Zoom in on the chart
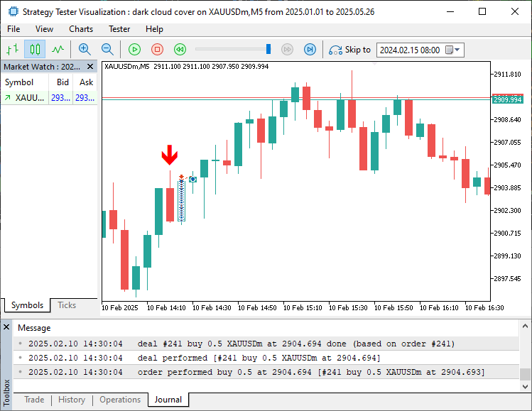 click(x=85, y=50)
